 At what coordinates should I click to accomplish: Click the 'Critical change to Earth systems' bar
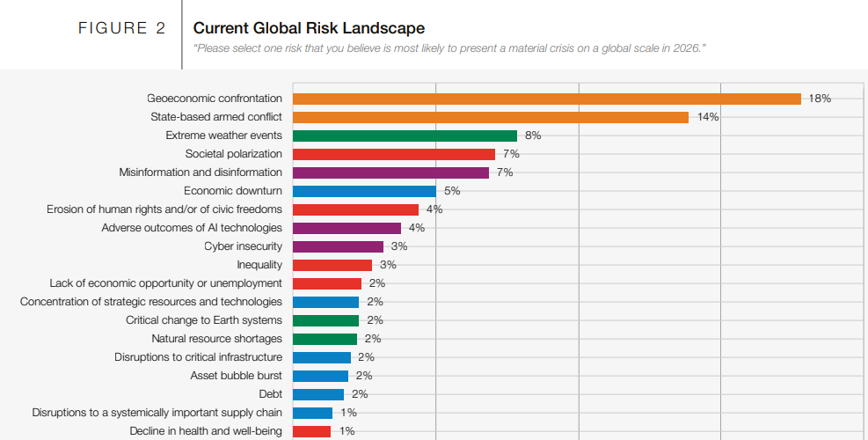[x=325, y=320]
